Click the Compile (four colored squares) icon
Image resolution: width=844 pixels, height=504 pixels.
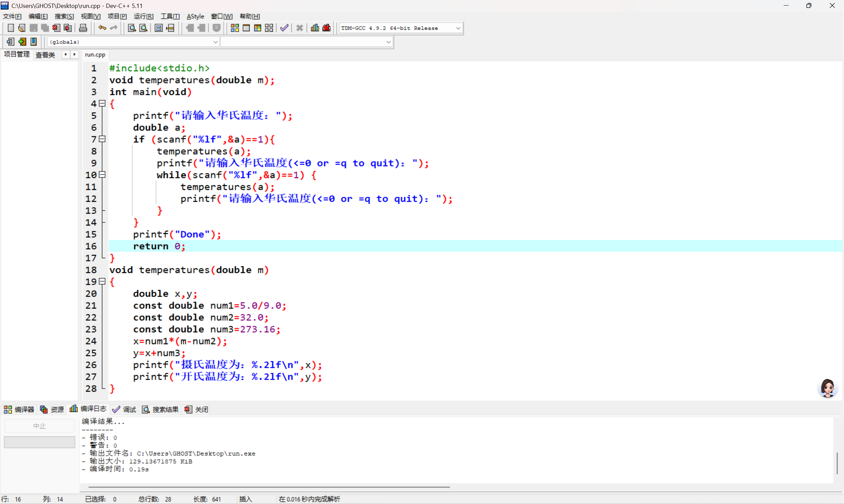(235, 28)
